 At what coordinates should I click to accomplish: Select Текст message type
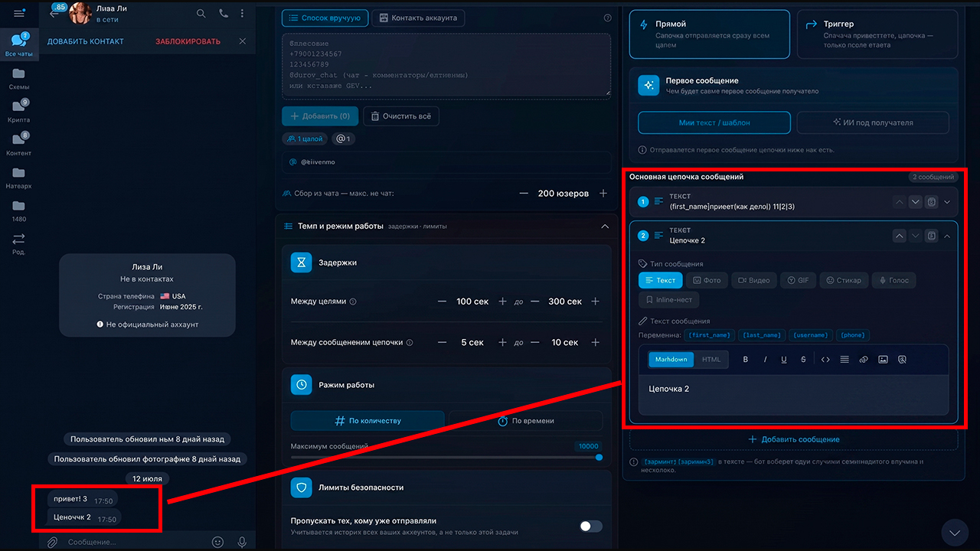[660, 280]
